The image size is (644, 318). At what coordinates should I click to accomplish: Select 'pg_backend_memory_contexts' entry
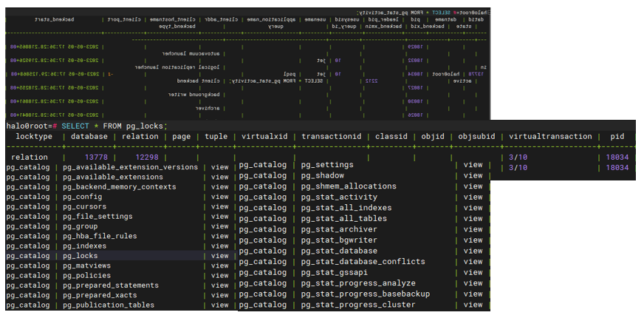tap(119, 187)
